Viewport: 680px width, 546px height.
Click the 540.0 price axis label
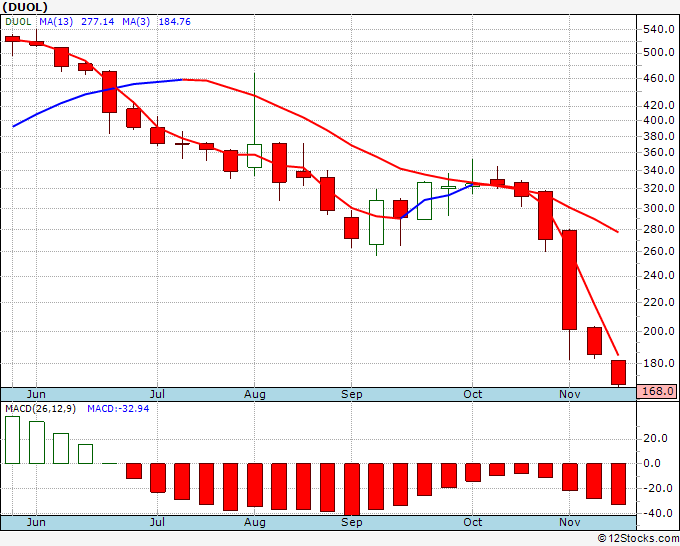click(x=659, y=30)
